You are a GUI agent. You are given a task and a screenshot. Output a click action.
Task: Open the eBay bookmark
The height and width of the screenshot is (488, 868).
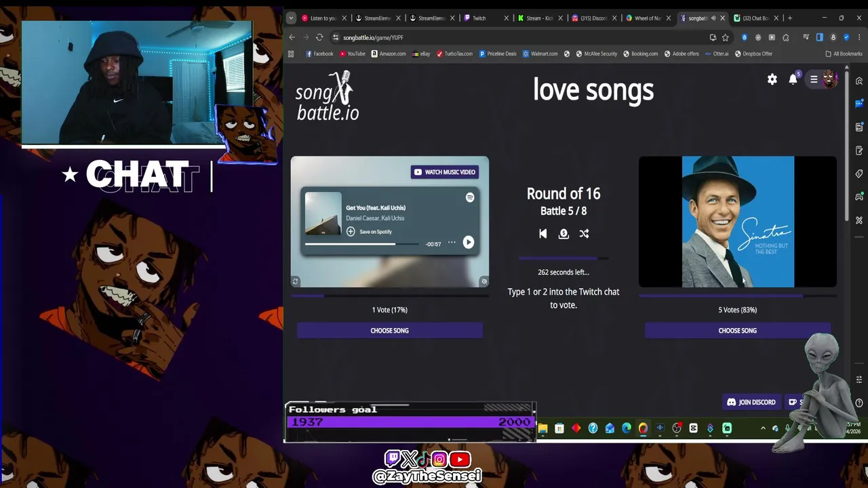(x=421, y=54)
